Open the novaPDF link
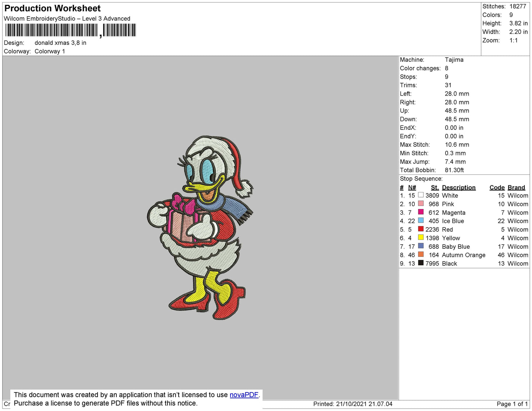532x411 pixels. click(x=244, y=395)
